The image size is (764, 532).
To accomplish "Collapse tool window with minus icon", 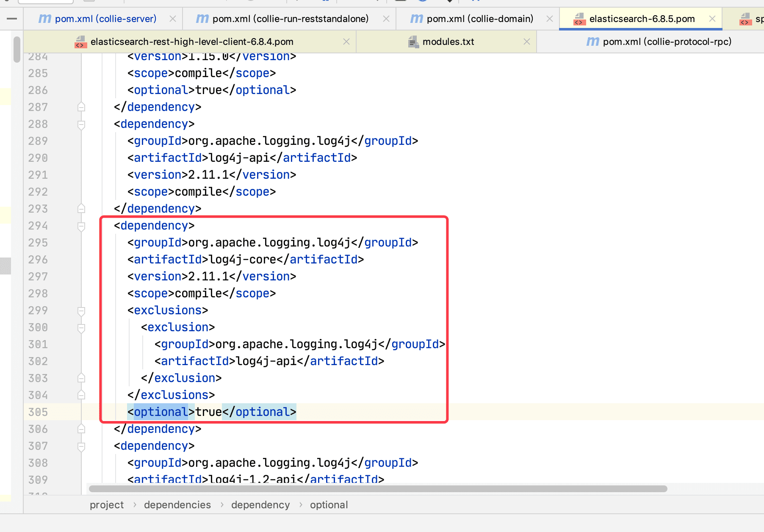I will (x=12, y=19).
